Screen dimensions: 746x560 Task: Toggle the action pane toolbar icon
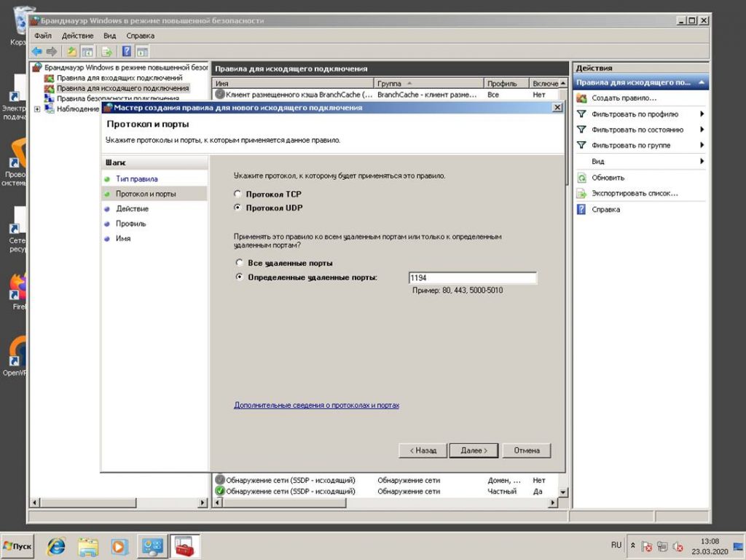(142, 52)
